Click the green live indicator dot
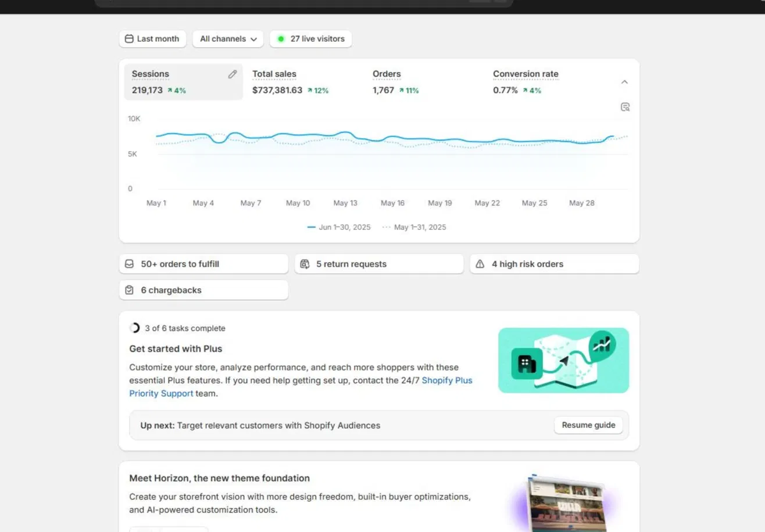Viewport: 765px width, 532px height. pyautogui.click(x=281, y=39)
